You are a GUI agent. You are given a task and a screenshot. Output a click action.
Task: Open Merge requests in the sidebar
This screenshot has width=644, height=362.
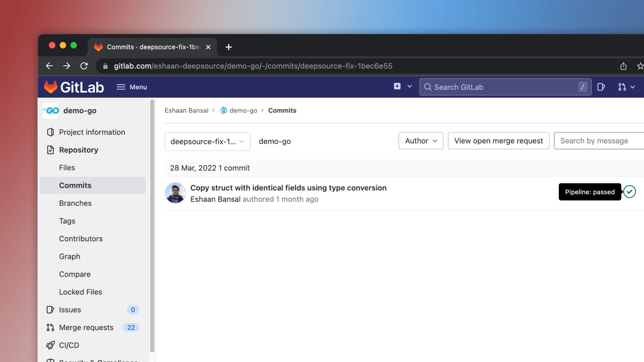(86, 328)
